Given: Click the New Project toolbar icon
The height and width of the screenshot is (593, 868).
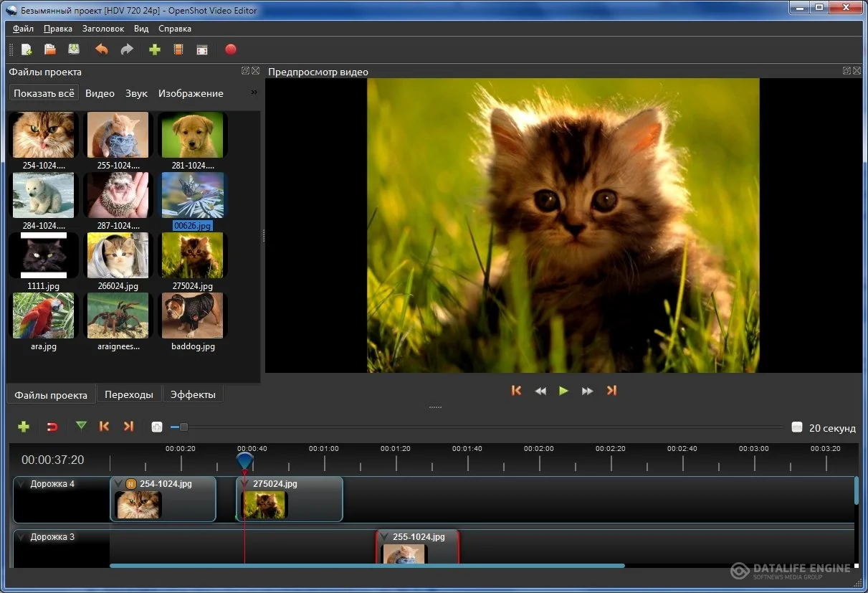Looking at the screenshot, I should click(x=27, y=49).
